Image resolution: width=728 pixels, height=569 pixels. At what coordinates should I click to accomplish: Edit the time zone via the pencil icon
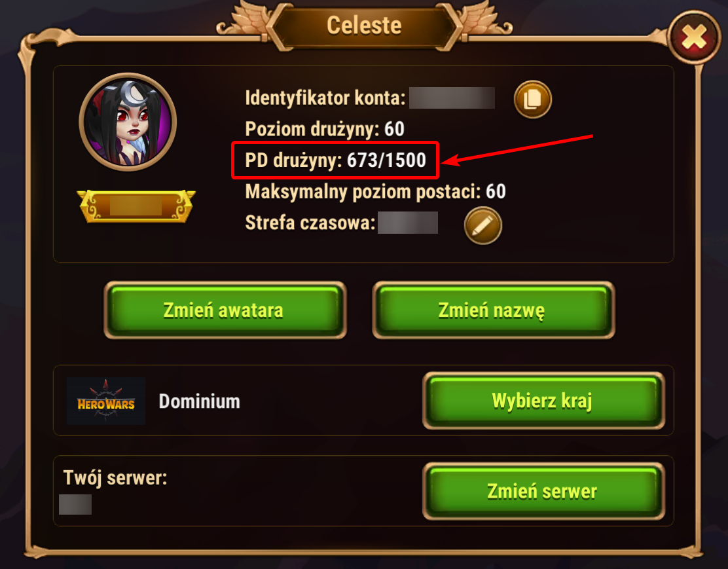(483, 225)
